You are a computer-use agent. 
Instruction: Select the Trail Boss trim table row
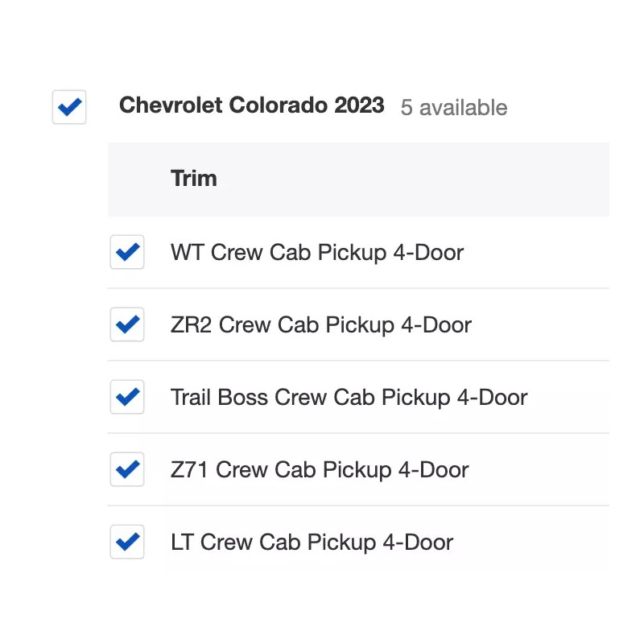[563, 398]
